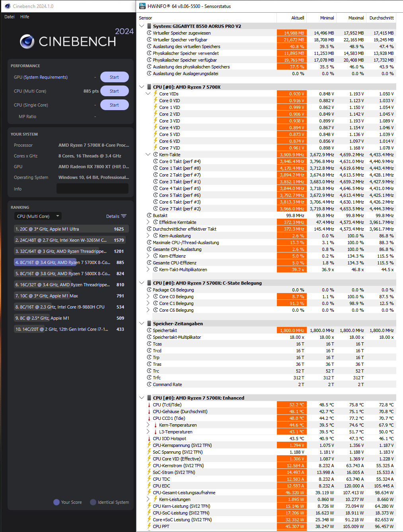Click the Cinebench title bar app icon
Screen dimensions: 403x532
click(x=7, y=6)
